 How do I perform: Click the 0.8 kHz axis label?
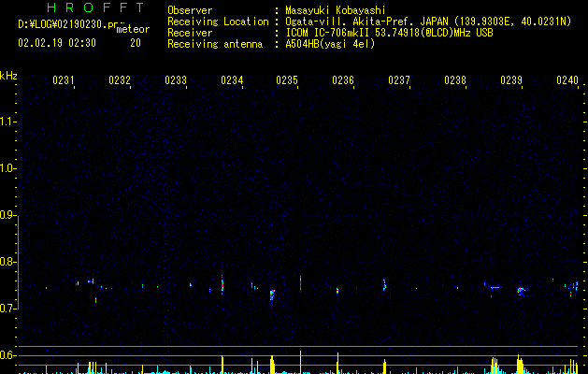(7, 262)
